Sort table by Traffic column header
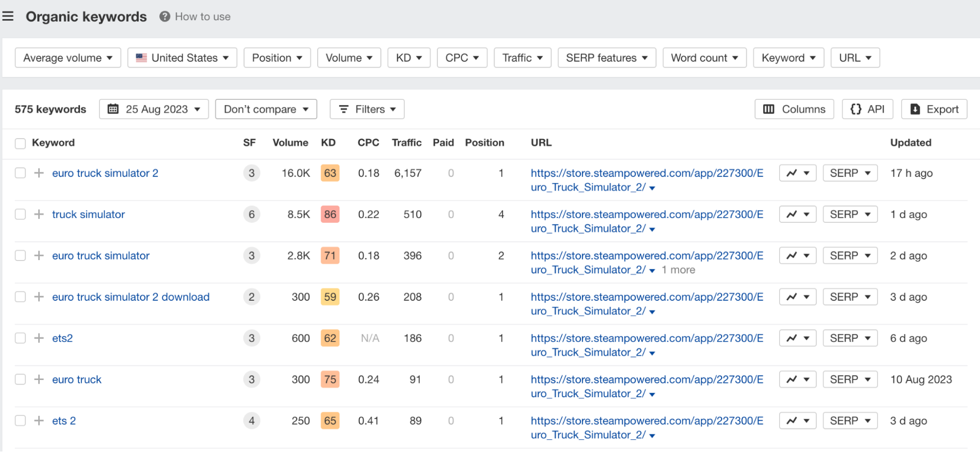 pyautogui.click(x=406, y=143)
